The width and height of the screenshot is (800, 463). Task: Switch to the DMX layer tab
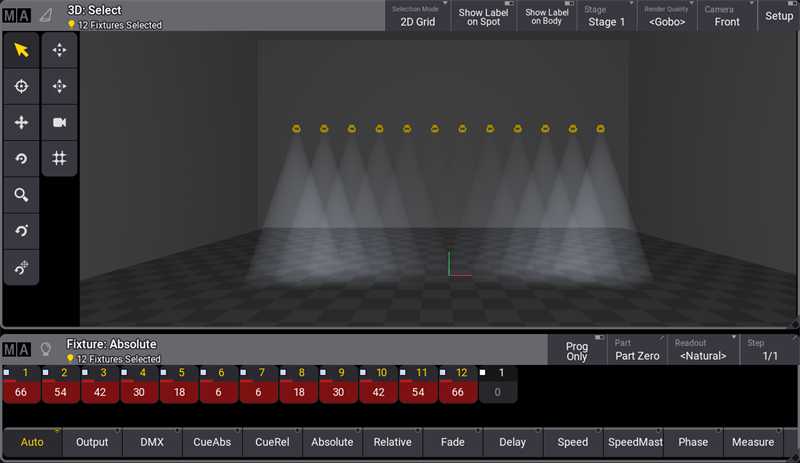tap(152, 442)
